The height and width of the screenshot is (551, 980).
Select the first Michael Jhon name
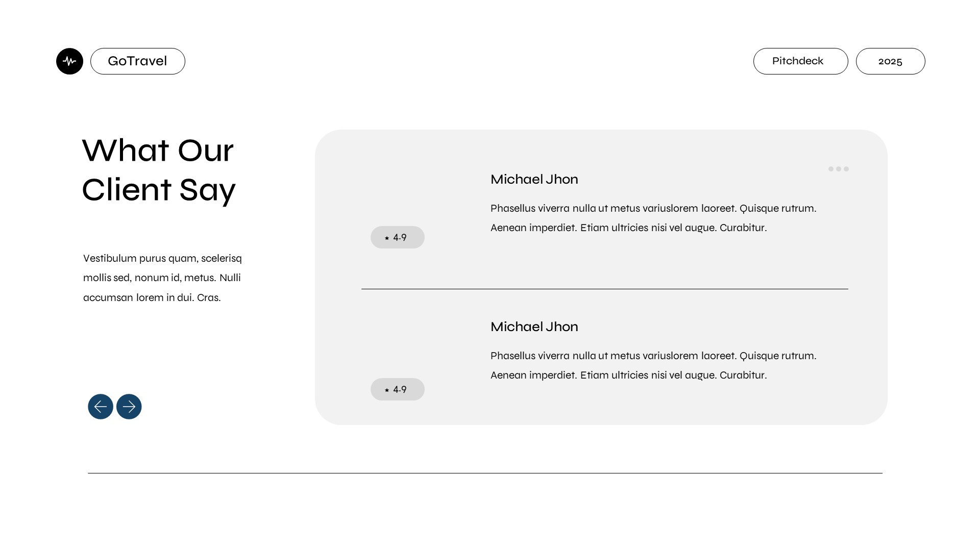tap(534, 180)
